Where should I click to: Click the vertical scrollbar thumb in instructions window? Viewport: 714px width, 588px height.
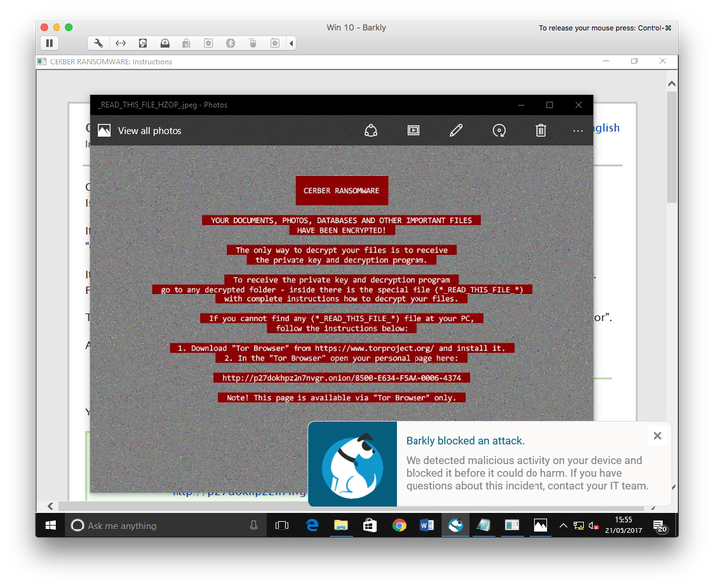point(671,148)
